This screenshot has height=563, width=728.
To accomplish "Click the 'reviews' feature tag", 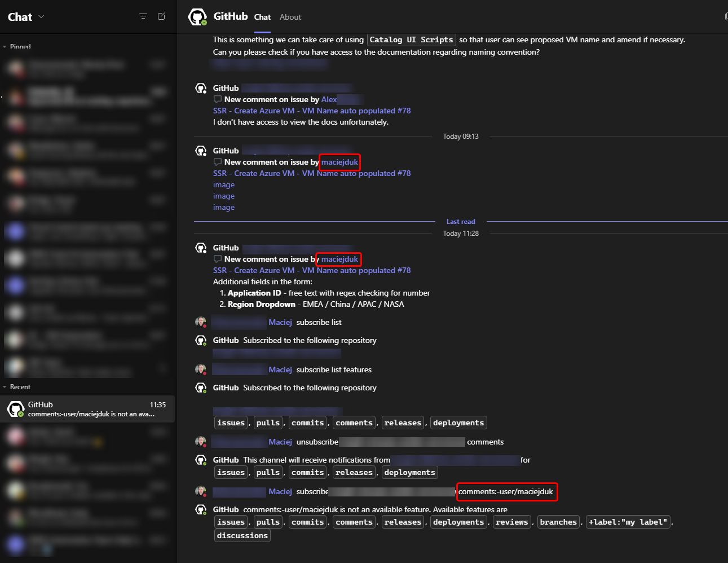I will 512,522.
